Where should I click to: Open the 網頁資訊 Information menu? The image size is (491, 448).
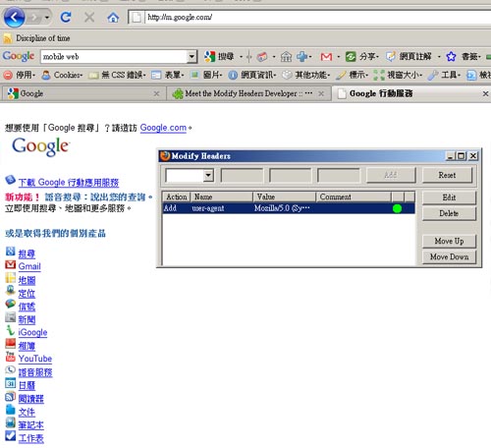(x=252, y=75)
